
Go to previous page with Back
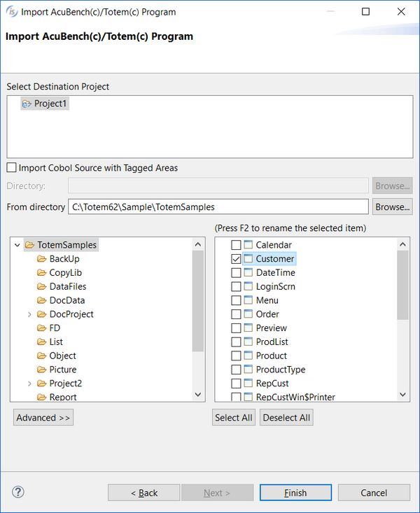point(143,493)
